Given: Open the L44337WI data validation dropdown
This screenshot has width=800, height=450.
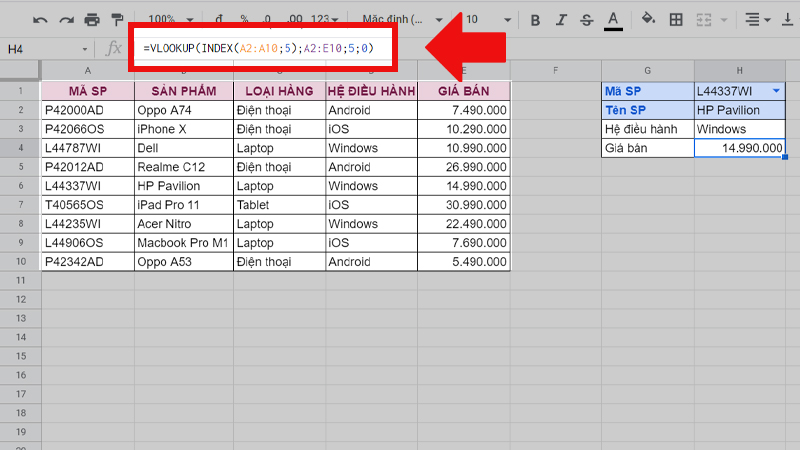Looking at the screenshot, I should coord(776,91).
